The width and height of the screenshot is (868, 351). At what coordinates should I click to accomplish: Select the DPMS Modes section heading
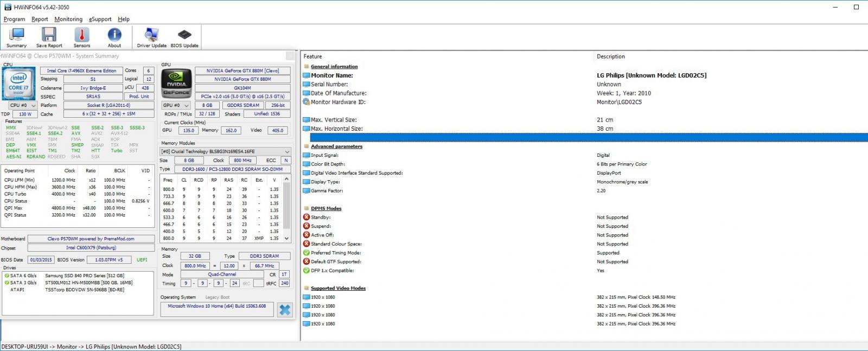click(326, 208)
